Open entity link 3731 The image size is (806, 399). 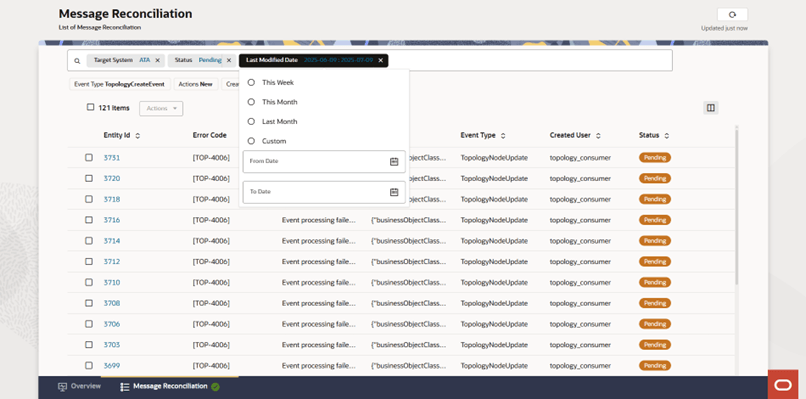(112, 158)
